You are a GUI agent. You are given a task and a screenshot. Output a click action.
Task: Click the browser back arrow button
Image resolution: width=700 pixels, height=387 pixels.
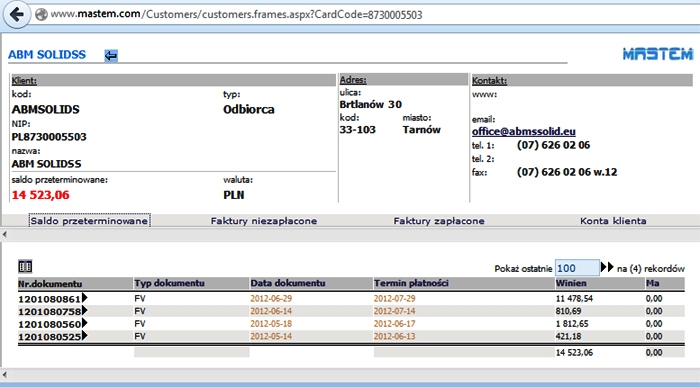tap(17, 14)
